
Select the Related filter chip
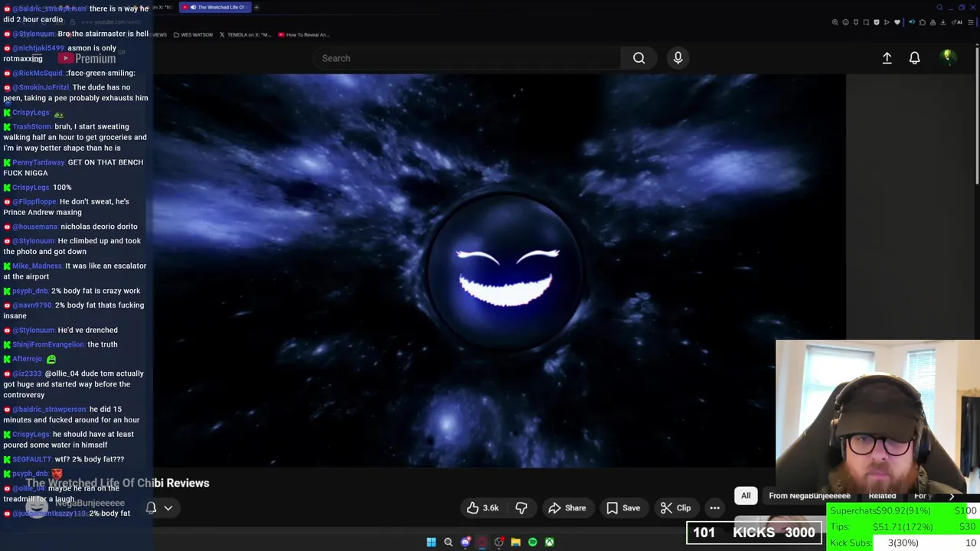[882, 496]
